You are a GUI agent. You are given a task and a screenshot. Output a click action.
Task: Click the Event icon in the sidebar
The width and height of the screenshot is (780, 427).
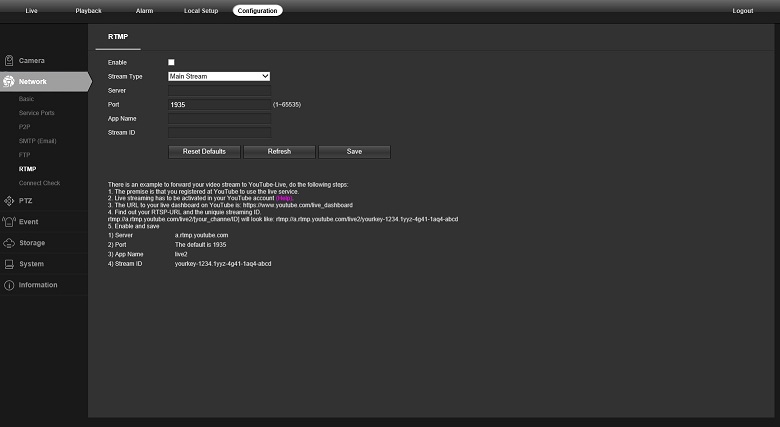(x=9, y=222)
